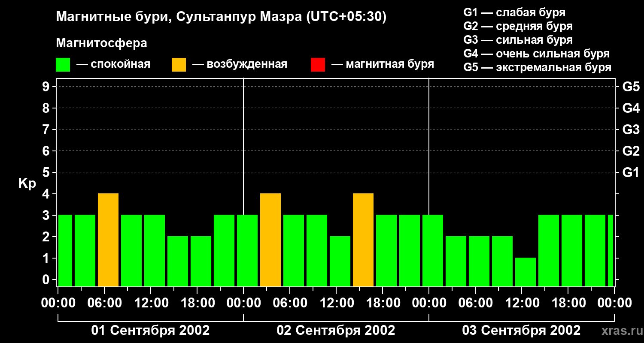Click the '— спокойная' legend label
The width and height of the screenshot is (644, 343).
click(x=113, y=64)
